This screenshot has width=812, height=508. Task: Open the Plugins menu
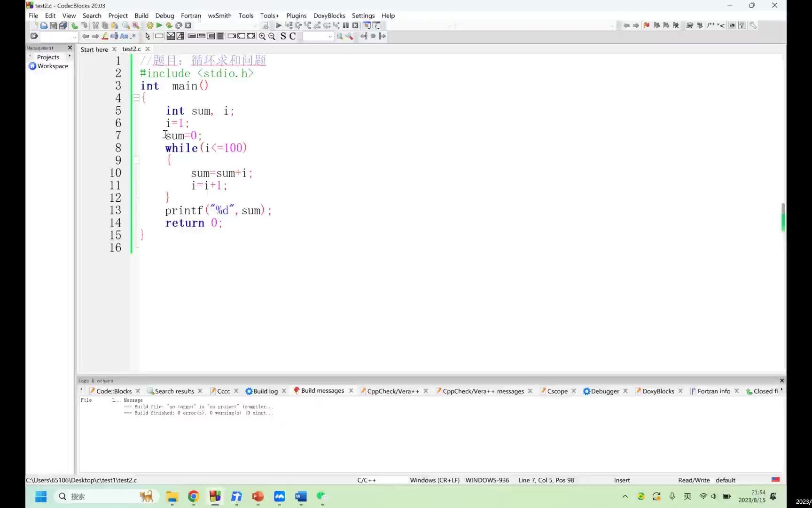(x=296, y=16)
